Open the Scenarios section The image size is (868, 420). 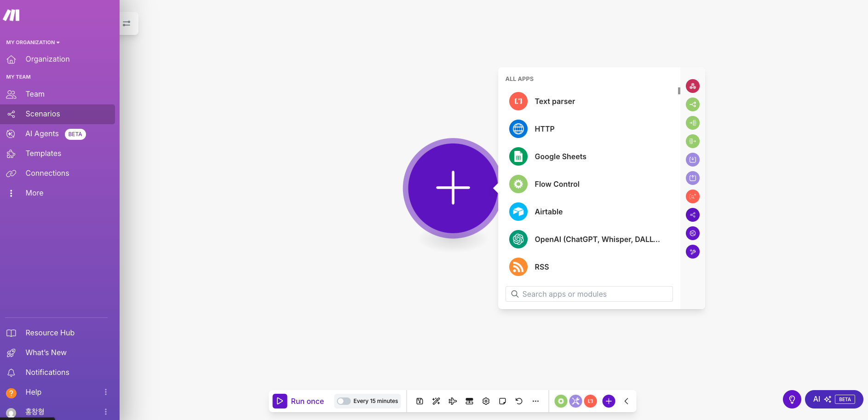57,114
